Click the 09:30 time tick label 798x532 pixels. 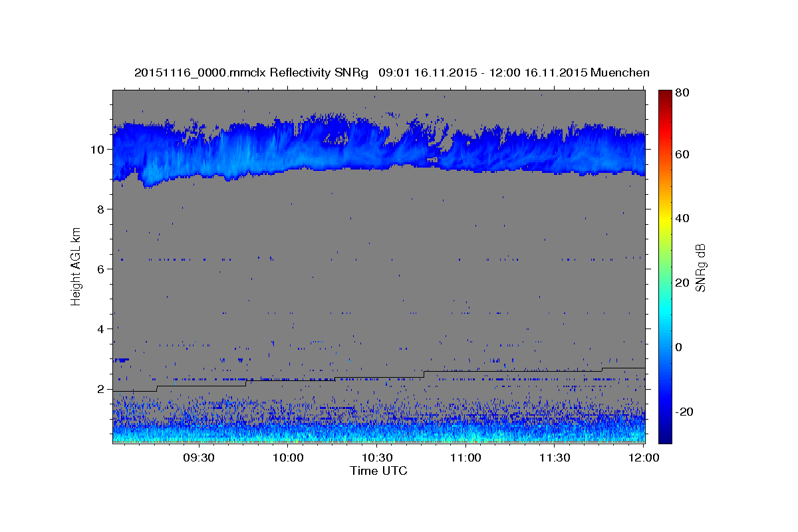coord(198,458)
